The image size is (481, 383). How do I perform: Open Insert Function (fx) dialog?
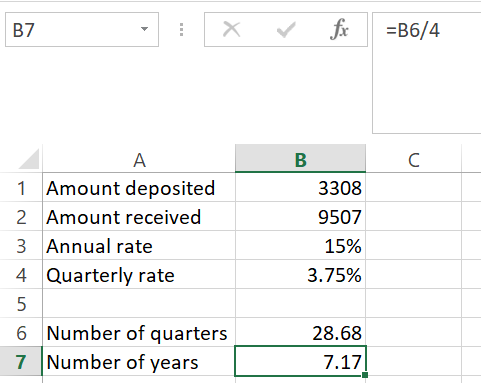[339, 29]
